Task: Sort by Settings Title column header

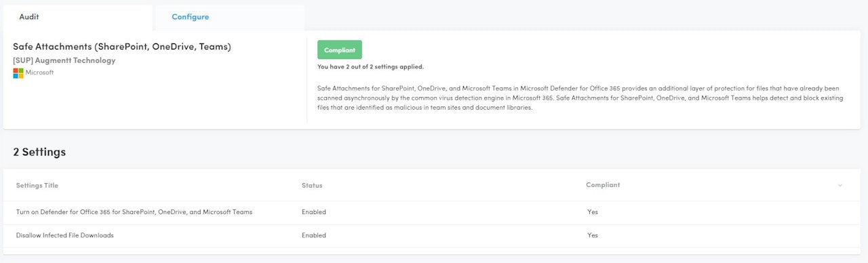Action: (37, 185)
